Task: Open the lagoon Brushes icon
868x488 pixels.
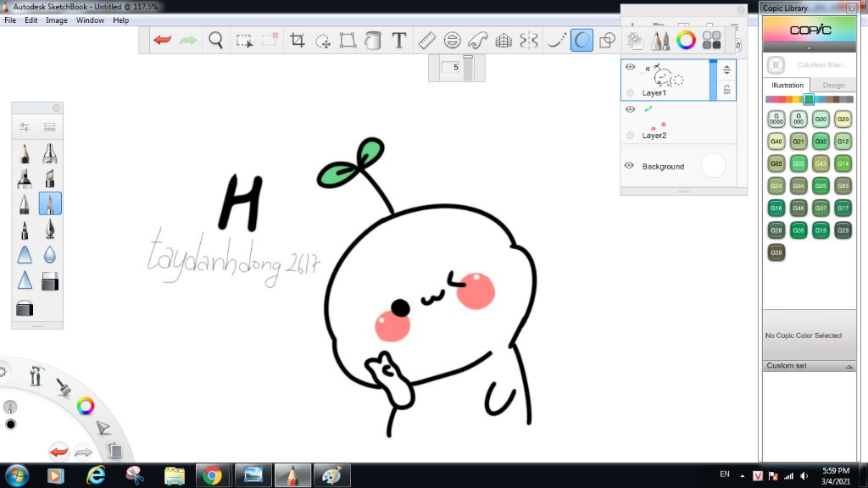Action: pyautogui.click(x=64, y=386)
